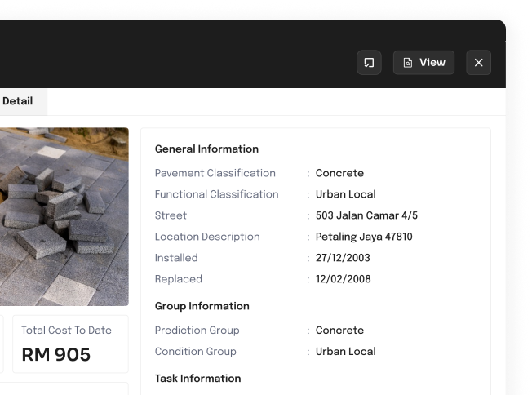Click street value 503 Jalan Camar 4/5
The height and width of the screenshot is (395, 532).
(366, 215)
